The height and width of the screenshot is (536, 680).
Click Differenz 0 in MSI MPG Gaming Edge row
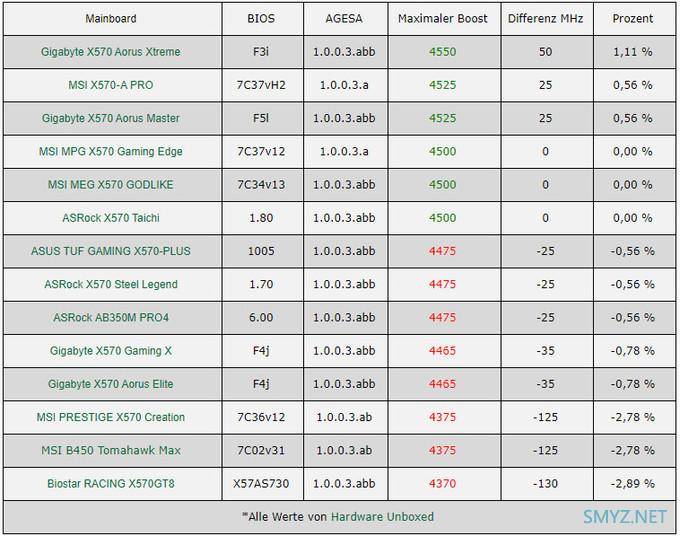click(x=546, y=151)
